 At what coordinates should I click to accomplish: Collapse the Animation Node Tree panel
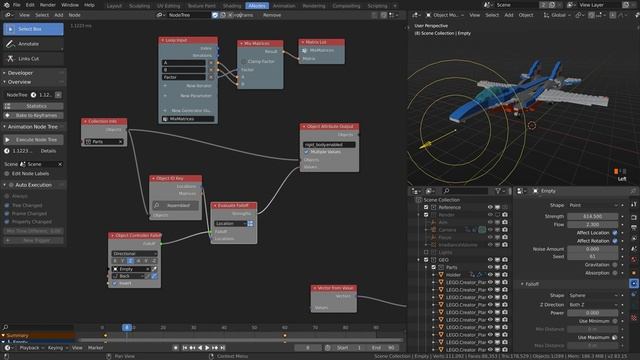(x=4, y=127)
